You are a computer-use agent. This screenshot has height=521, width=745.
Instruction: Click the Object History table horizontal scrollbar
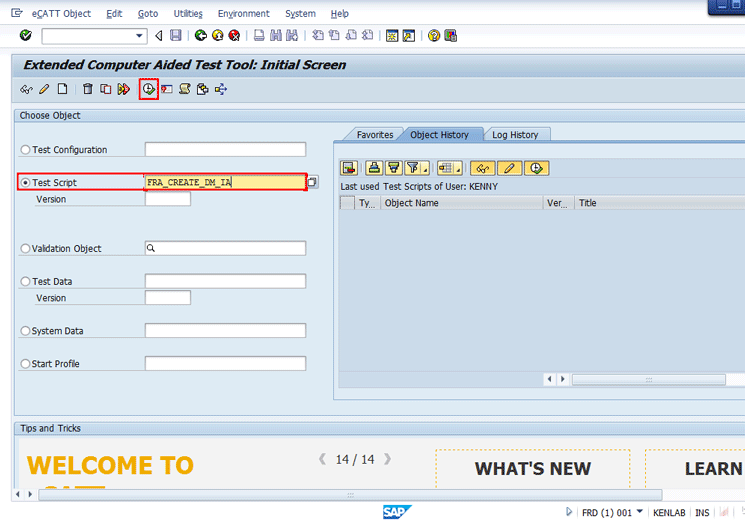[649, 379]
